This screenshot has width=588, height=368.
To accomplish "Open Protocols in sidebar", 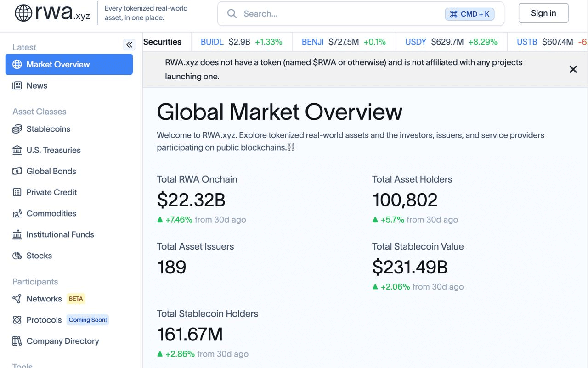I will 44,320.
